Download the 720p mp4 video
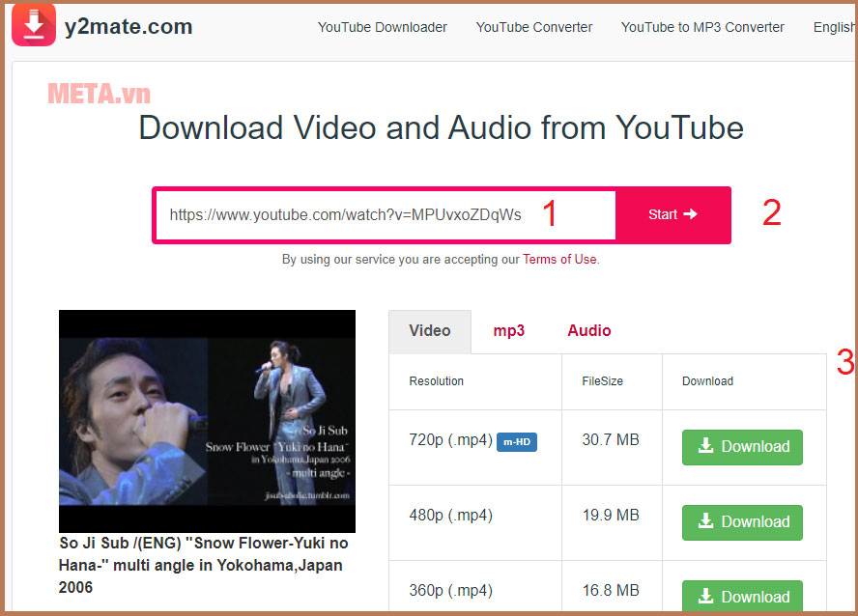The height and width of the screenshot is (616, 858). [742, 446]
